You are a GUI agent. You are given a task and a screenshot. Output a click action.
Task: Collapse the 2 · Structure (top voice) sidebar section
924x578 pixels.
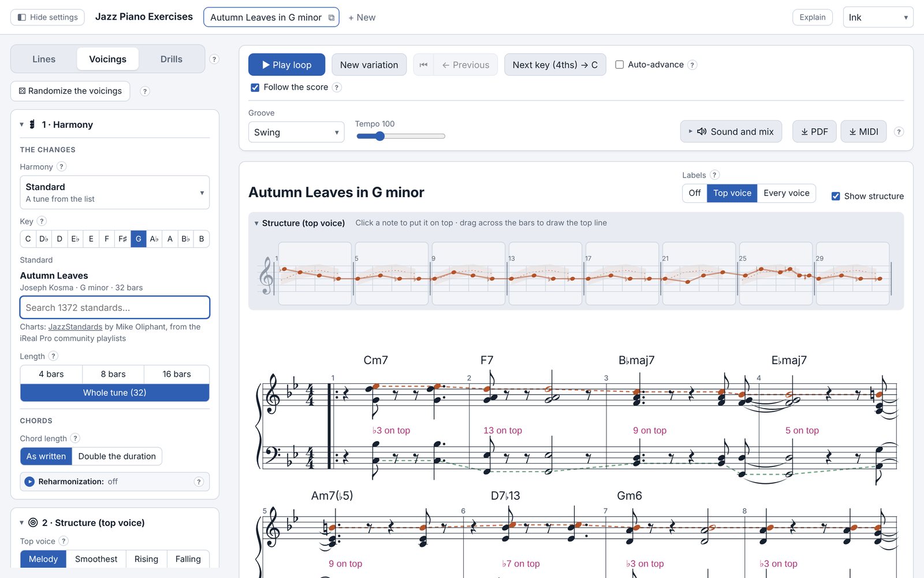(22, 523)
